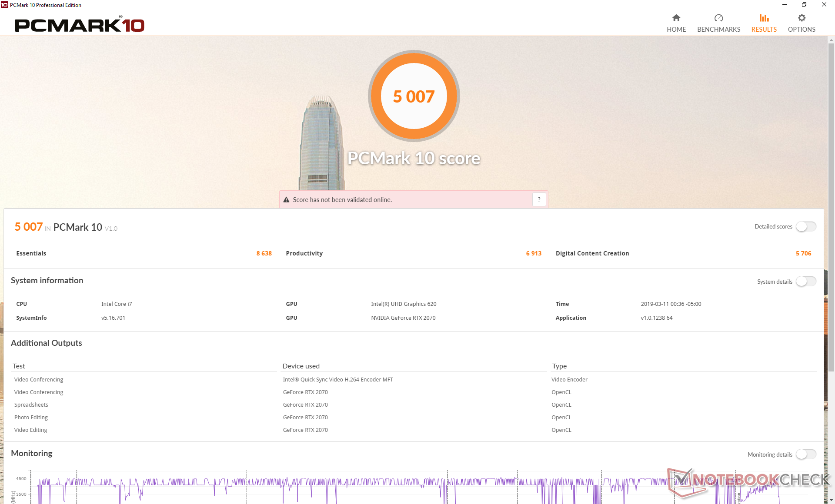Open Benchmarks gauge icon
The height and width of the screenshot is (504, 835).
[718, 18]
